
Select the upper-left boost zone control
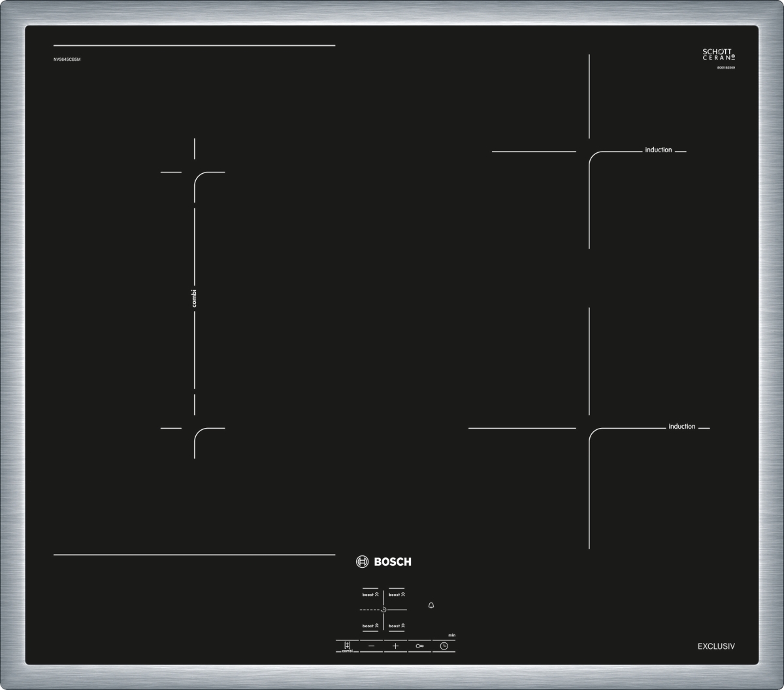tap(370, 595)
